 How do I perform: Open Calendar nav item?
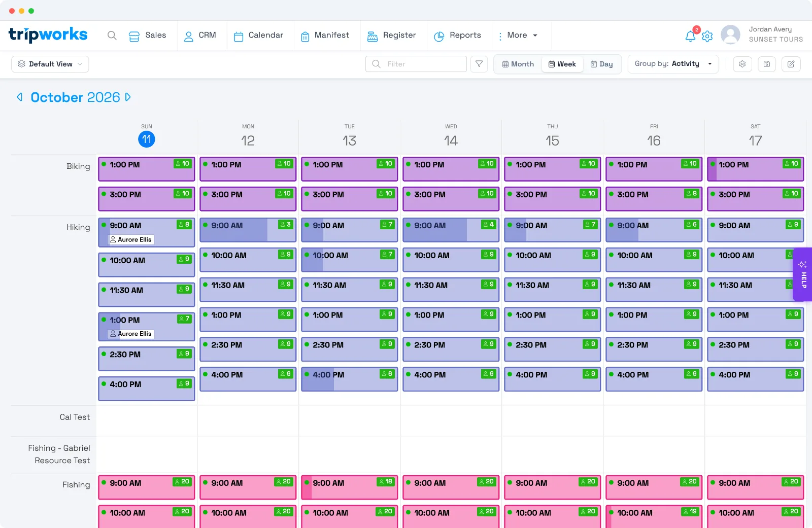[258, 36]
